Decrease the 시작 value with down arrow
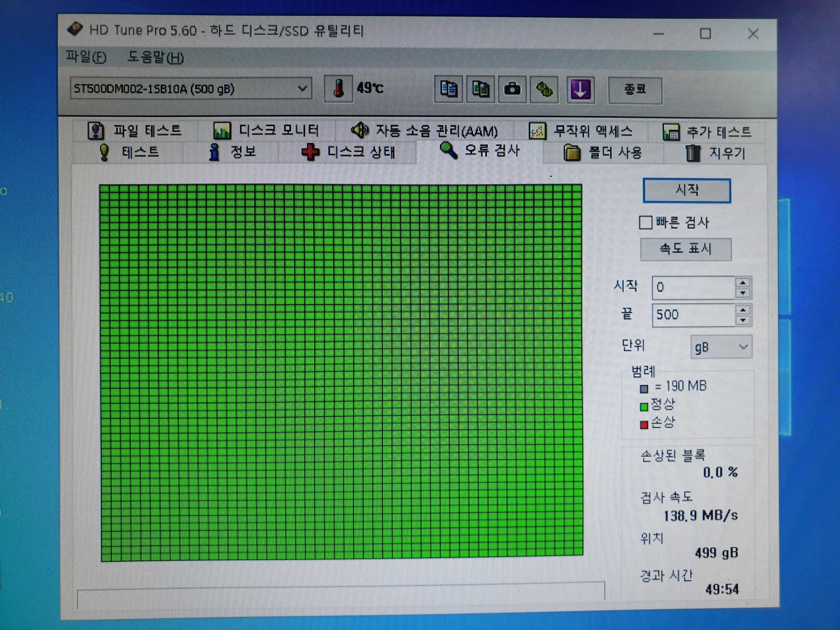Image resolution: width=840 pixels, height=630 pixels. (743, 293)
